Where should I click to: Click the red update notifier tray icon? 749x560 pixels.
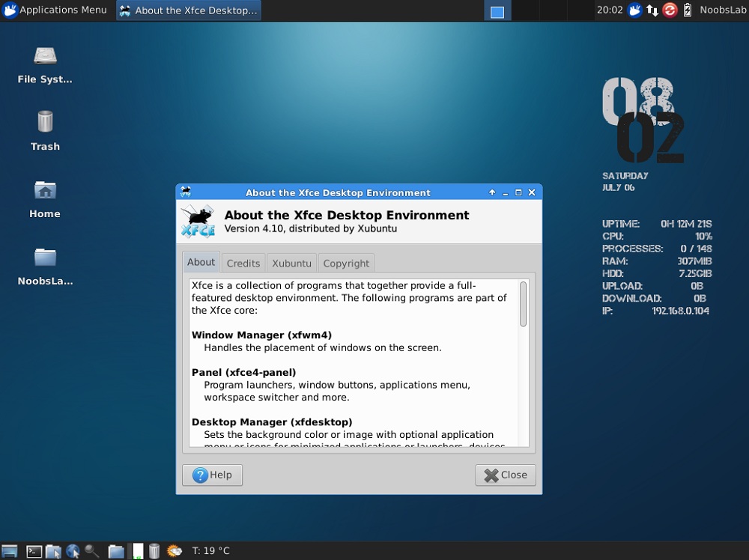point(670,10)
